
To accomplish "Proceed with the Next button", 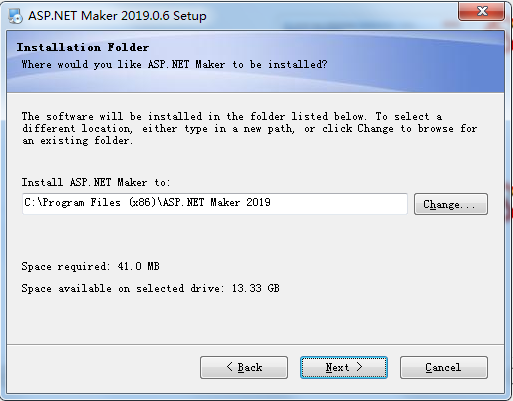I will (344, 367).
